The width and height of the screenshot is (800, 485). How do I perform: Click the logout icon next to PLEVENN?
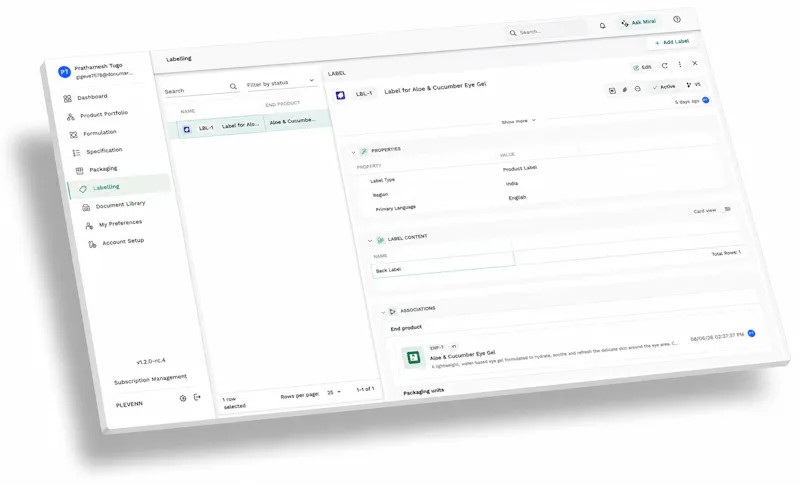(197, 397)
